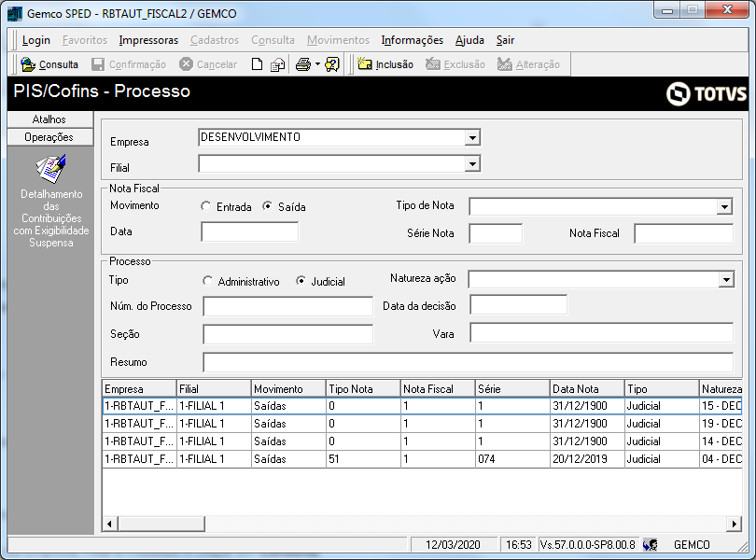
Task: Open the Favoritos menu
Action: pyautogui.click(x=85, y=40)
